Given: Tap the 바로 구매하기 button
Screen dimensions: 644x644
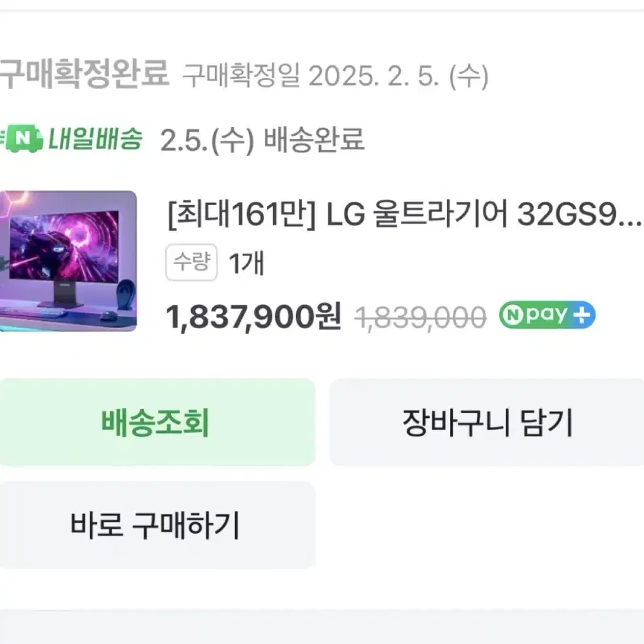Looking at the screenshot, I should [156, 525].
